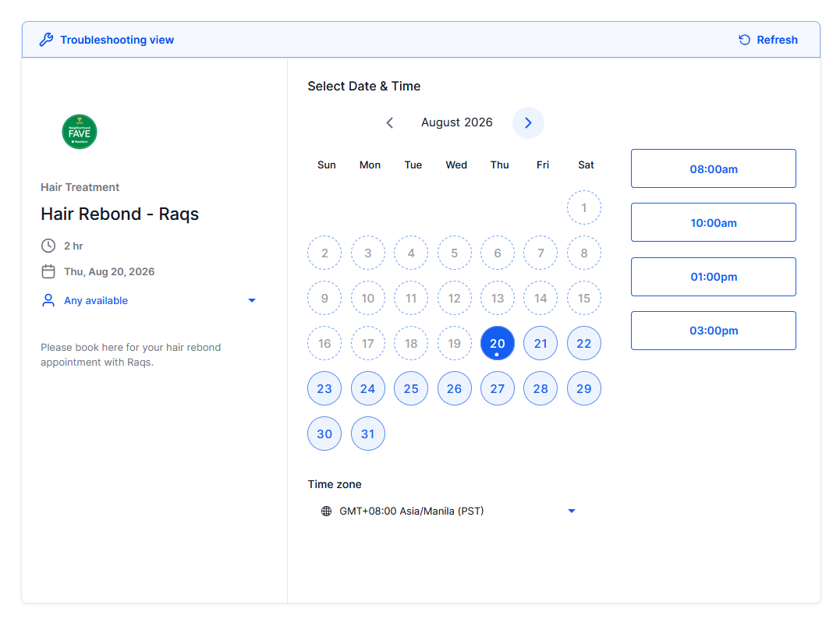Select the 01:00pm time slot
Screen dimensions: 840x623
[714, 277]
